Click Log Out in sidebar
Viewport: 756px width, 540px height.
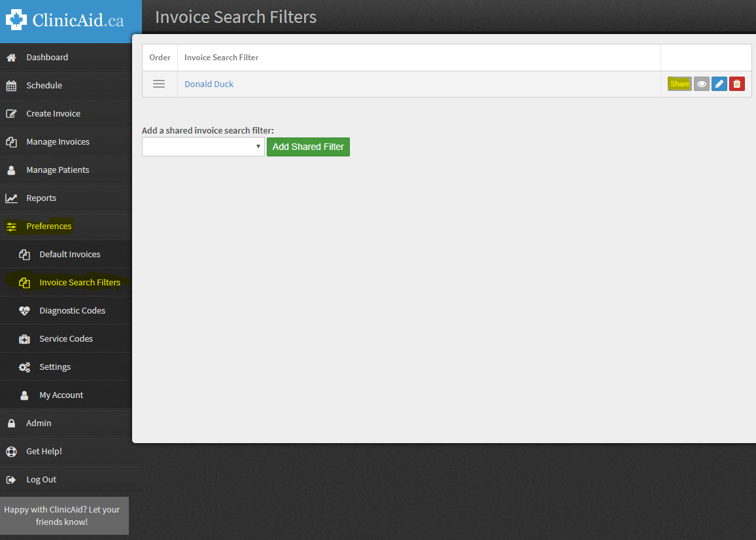pyautogui.click(x=66, y=480)
